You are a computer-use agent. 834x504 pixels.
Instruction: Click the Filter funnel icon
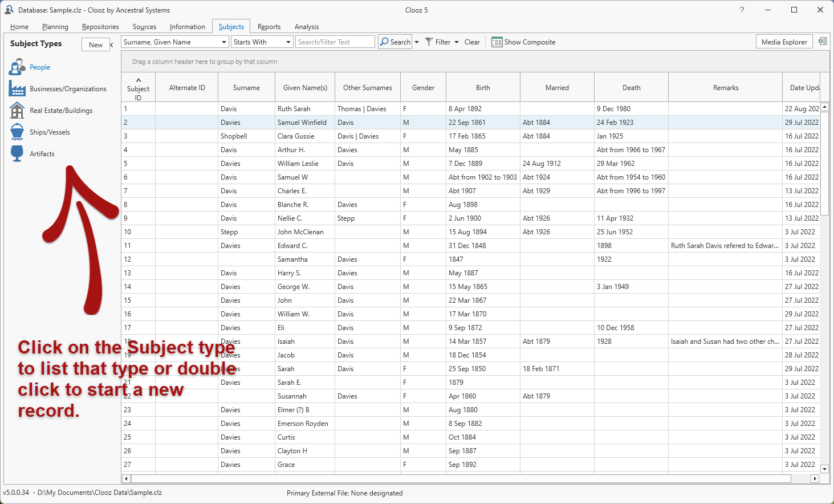coord(429,42)
